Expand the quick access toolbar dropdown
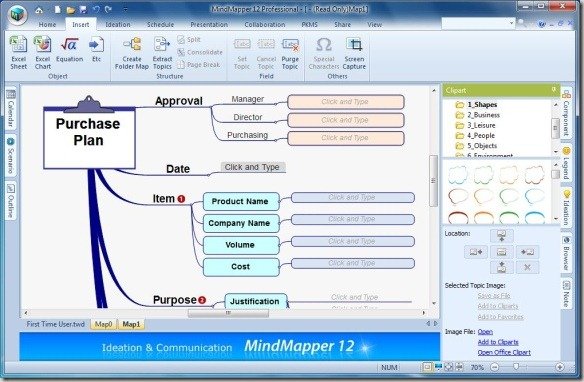The height and width of the screenshot is (382, 584). (x=126, y=9)
